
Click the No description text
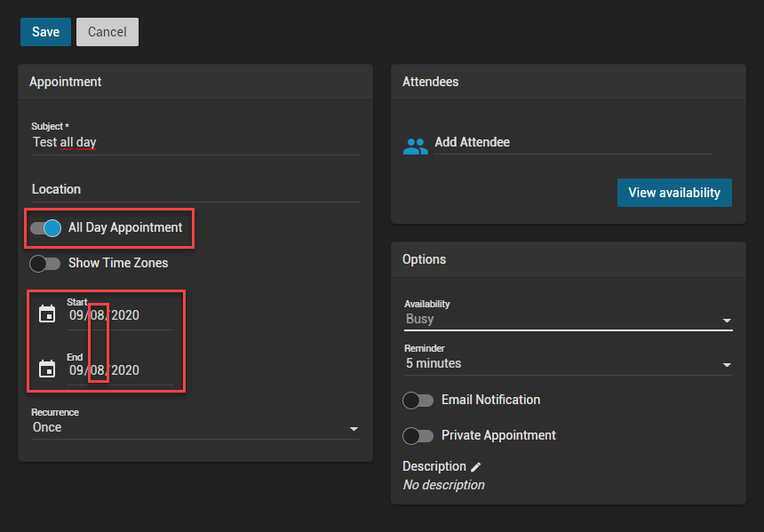pos(443,485)
